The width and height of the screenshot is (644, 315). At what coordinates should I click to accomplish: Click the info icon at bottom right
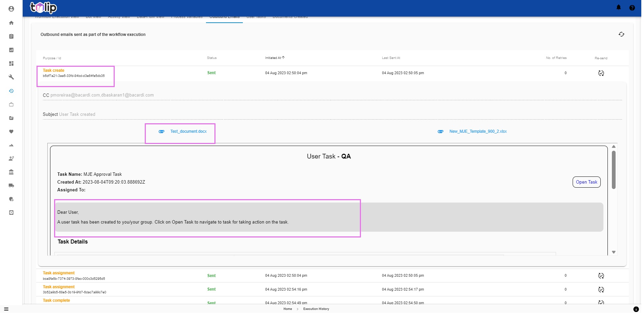(636, 309)
